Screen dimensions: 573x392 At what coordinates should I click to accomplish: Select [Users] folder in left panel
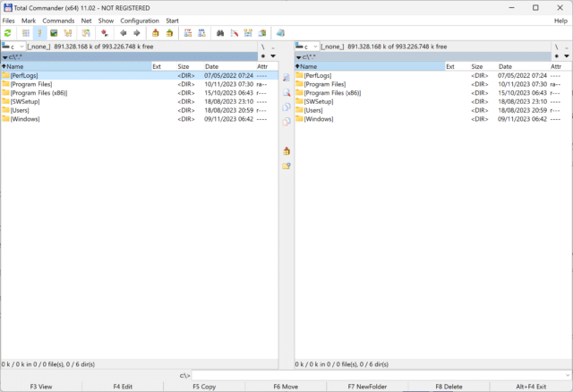[140, 110]
